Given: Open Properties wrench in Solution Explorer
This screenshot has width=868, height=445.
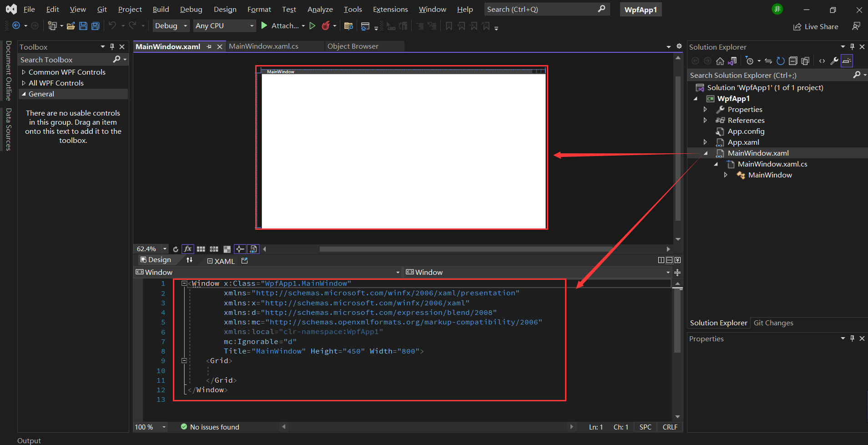Looking at the screenshot, I should click(x=834, y=61).
